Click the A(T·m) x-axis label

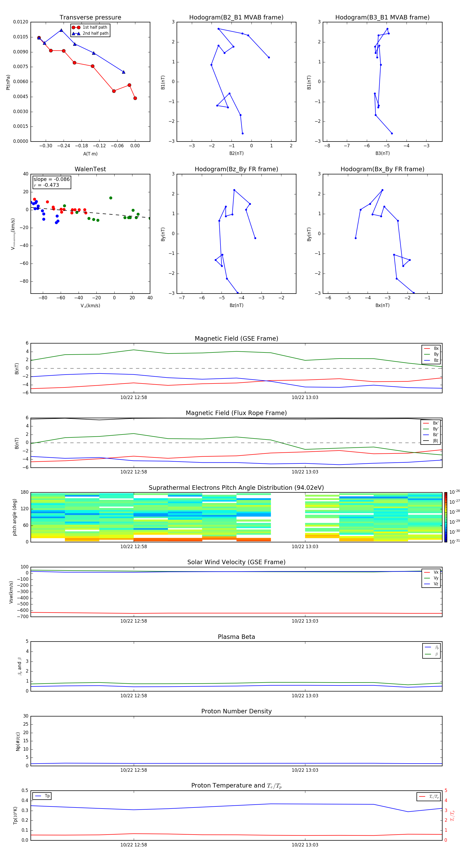(x=90, y=154)
